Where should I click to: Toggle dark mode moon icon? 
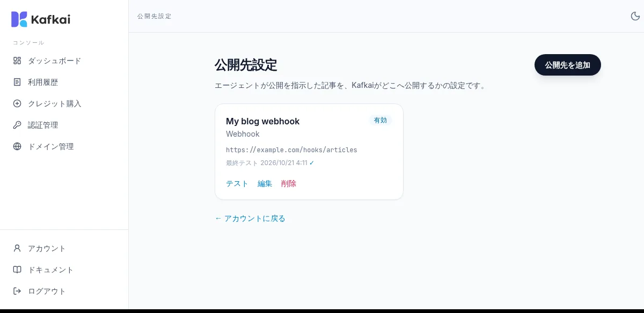[x=635, y=16]
